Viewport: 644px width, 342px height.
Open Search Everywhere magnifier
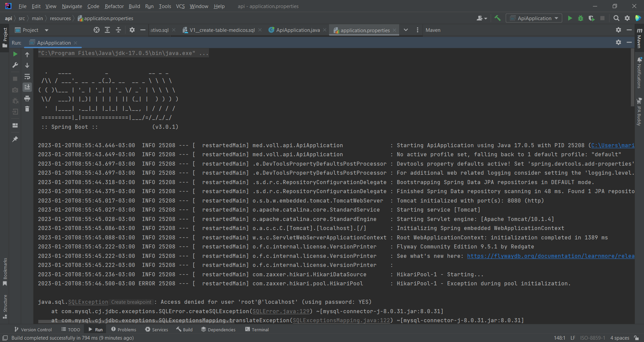tap(616, 18)
